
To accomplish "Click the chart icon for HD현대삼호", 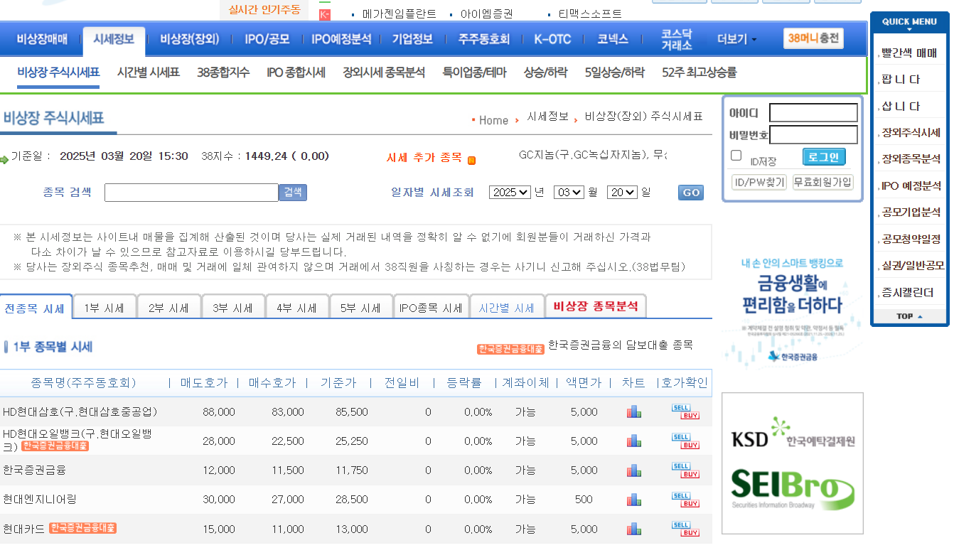I will pyautogui.click(x=633, y=411).
